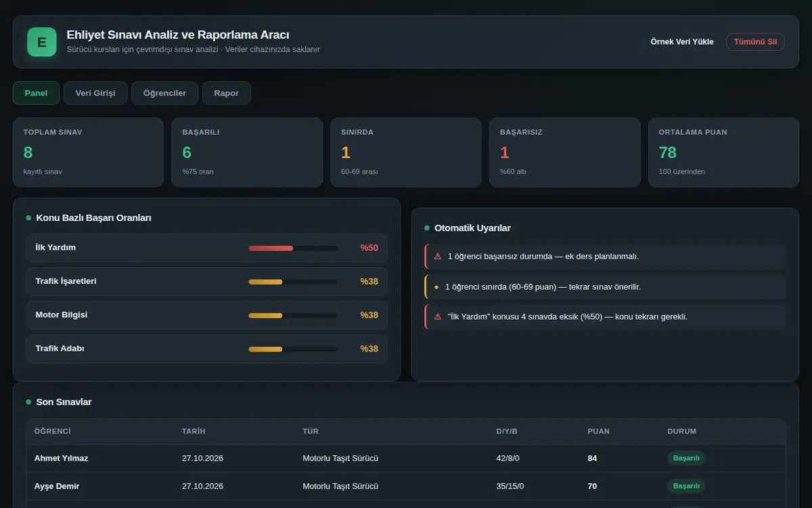Open the Rapor tab
The height and width of the screenshot is (508, 812).
[227, 93]
